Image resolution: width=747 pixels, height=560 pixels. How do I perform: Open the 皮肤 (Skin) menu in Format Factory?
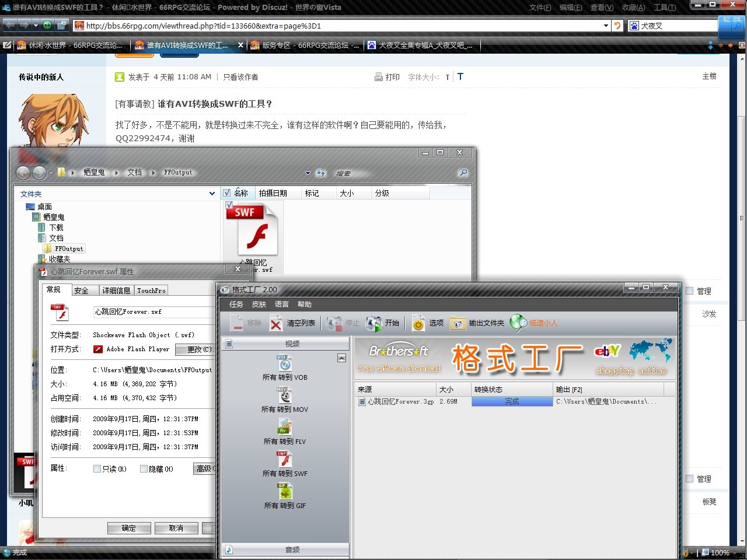(259, 304)
